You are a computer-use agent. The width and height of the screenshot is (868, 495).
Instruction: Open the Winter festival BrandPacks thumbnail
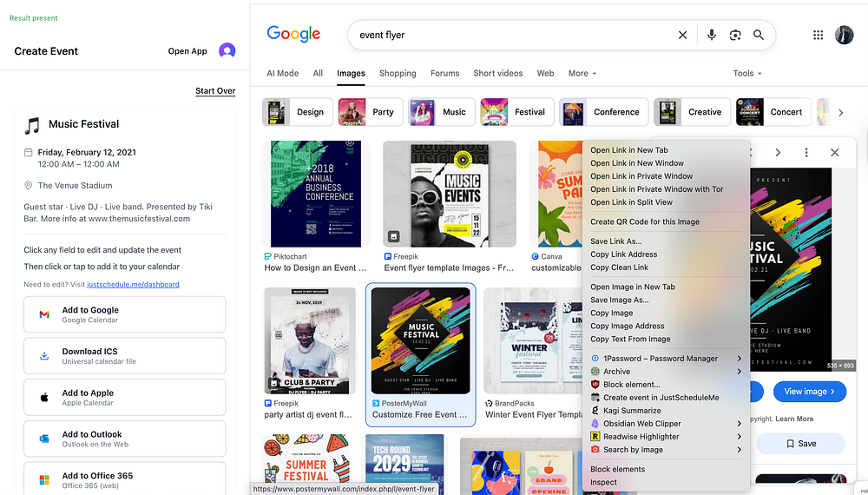pos(533,340)
